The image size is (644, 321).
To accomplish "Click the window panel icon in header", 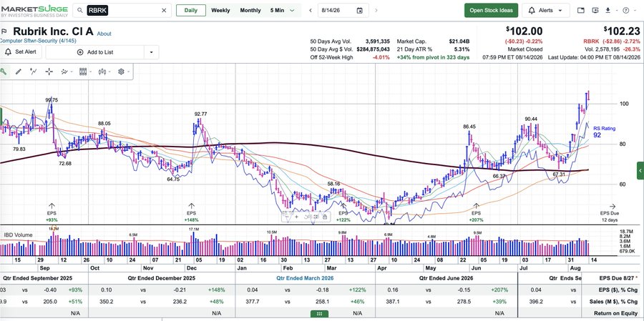I will click(x=581, y=10).
